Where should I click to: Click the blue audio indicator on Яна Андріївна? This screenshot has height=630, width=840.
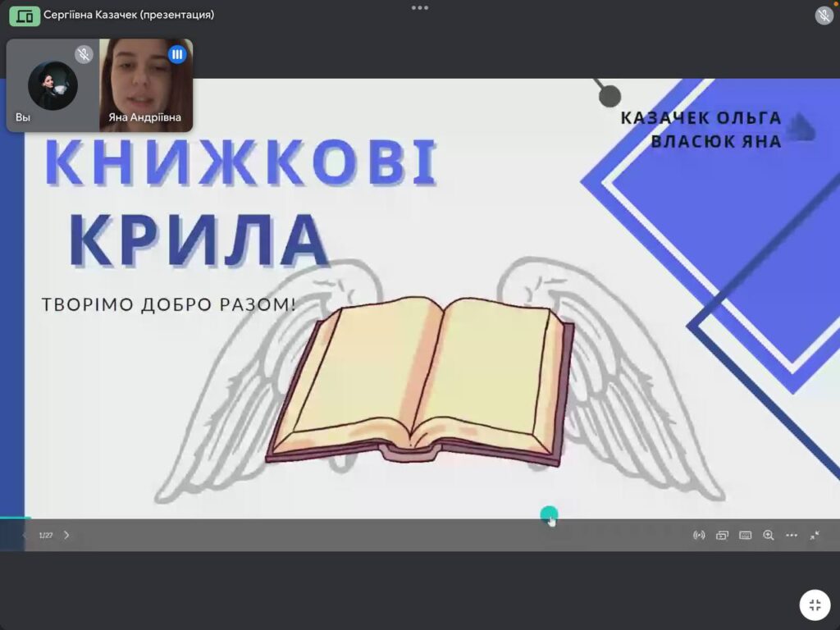[177, 55]
